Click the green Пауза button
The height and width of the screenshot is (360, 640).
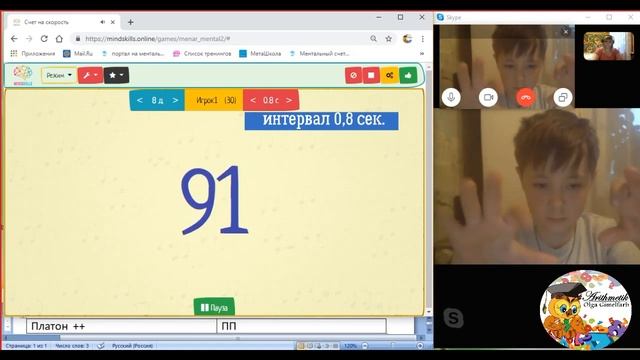214,307
